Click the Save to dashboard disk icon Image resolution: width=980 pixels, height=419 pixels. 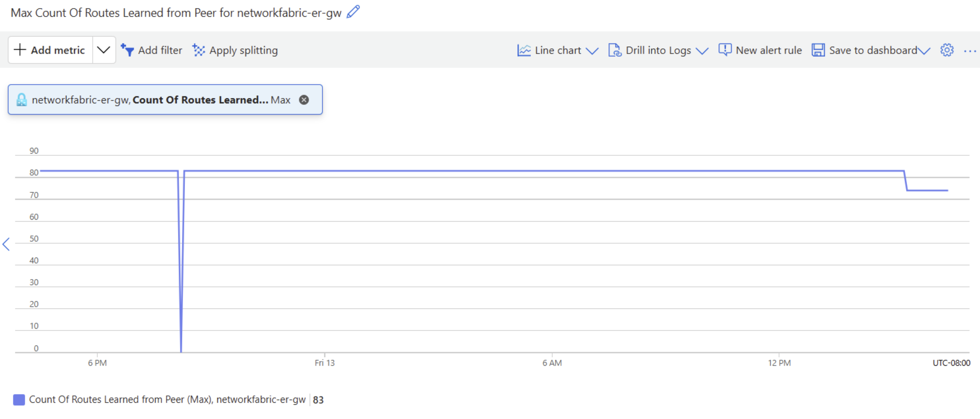click(x=818, y=50)
